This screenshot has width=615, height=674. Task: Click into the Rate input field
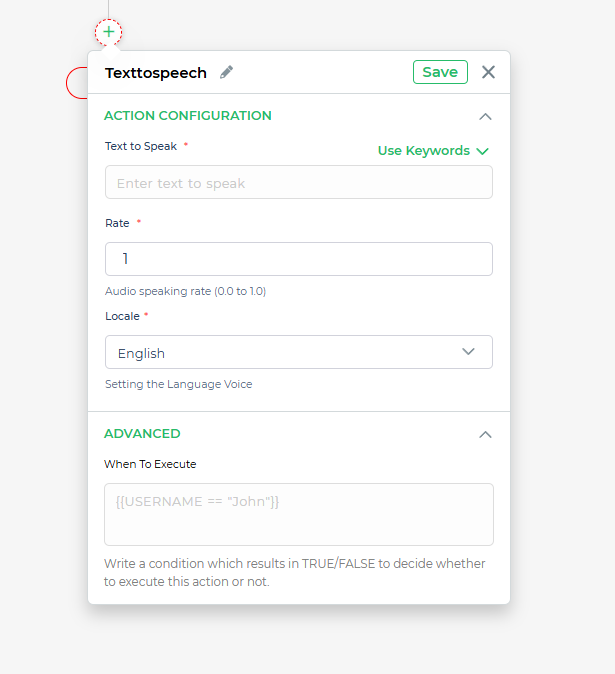point(299,259)
